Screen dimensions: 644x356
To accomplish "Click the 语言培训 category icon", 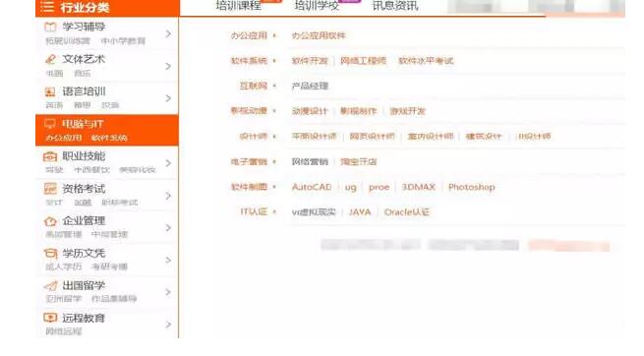I will click(x=50, y=91).
